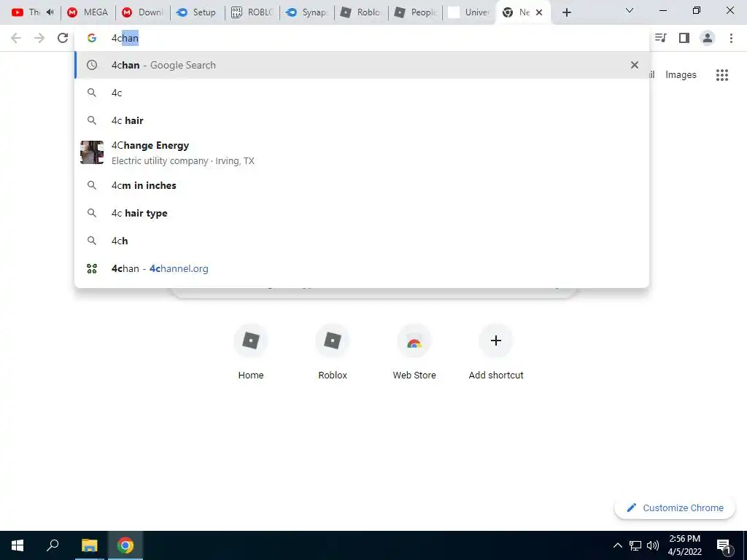This screenshot has height=560, width=747.
Task: Open the Images link
Action: [x=681, y=75]
